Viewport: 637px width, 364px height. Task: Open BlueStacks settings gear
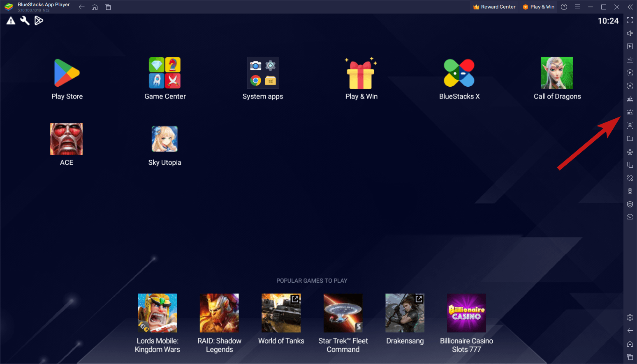pos(630,317)
